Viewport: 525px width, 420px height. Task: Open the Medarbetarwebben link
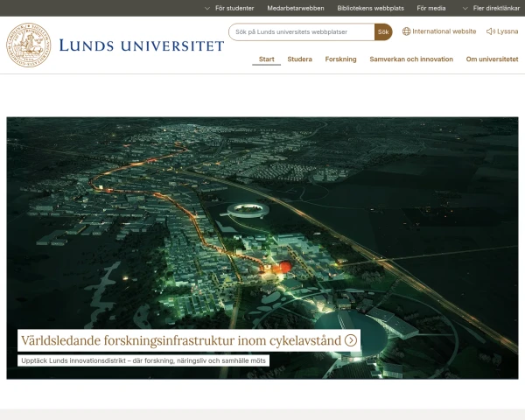coord(296,9)
